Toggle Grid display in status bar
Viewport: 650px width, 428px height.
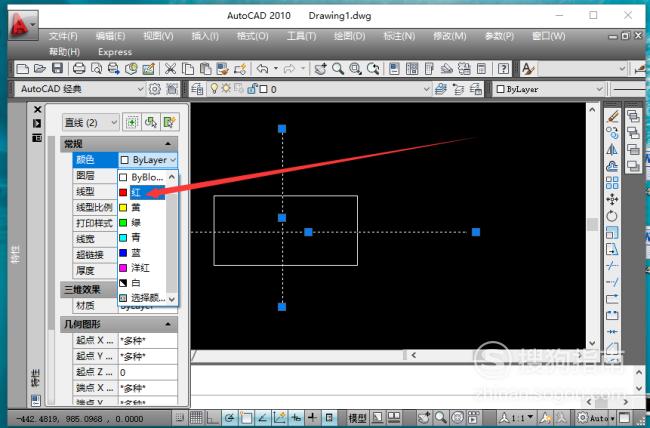(196, 418)
